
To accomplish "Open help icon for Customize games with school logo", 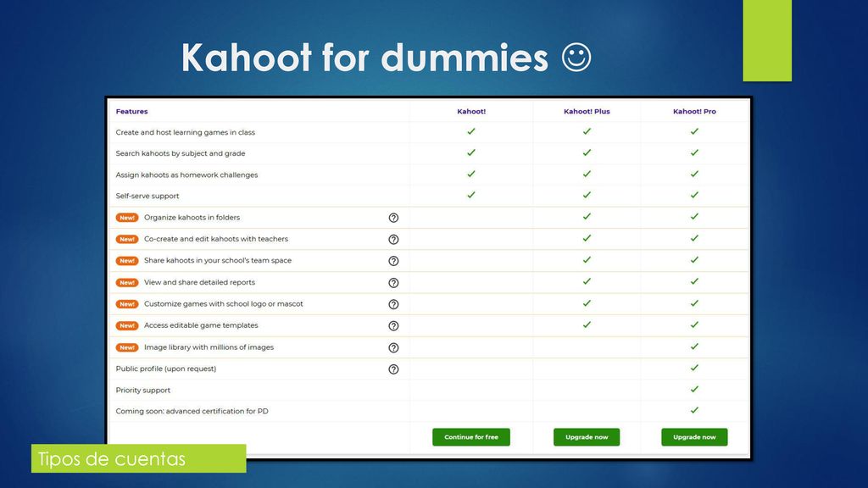I will coord(393,304).
